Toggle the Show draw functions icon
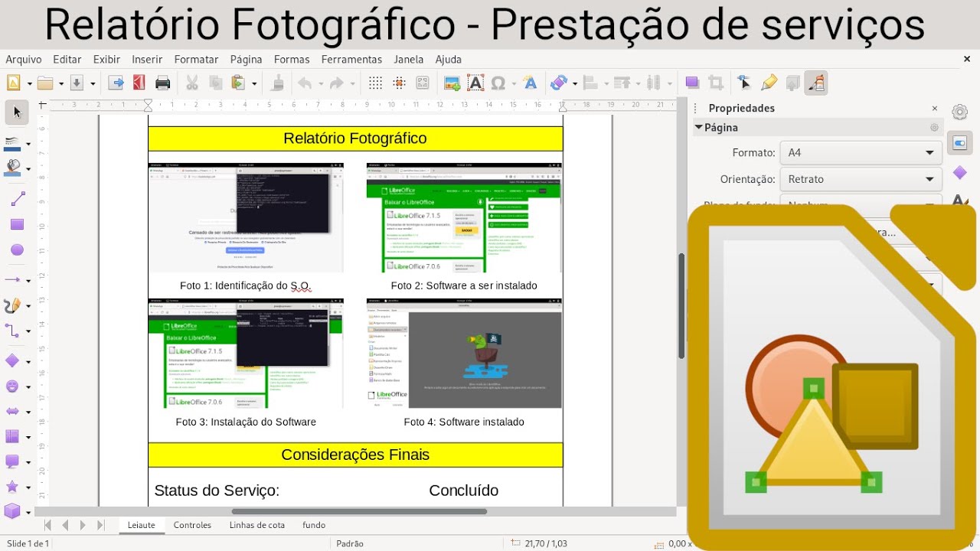980x551 pixels. pyautogui.click(x=816, y=83)
